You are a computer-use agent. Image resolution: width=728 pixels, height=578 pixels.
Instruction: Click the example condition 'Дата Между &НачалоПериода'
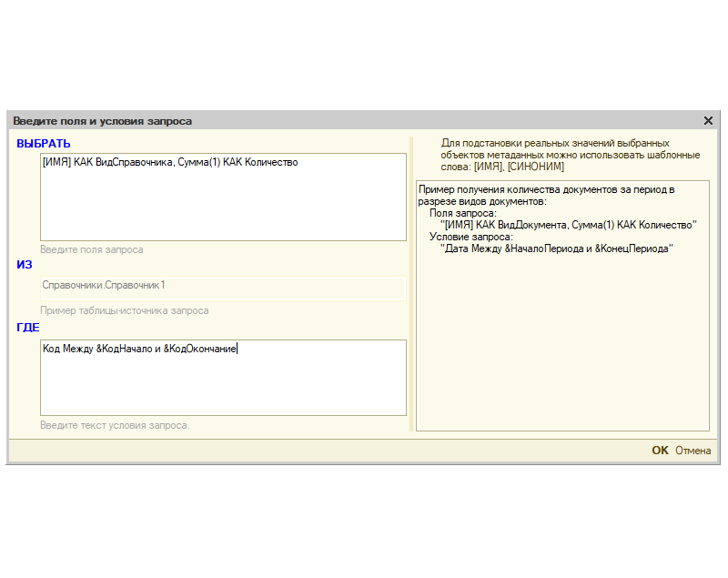pyautogui.click(x=555, y=247)
